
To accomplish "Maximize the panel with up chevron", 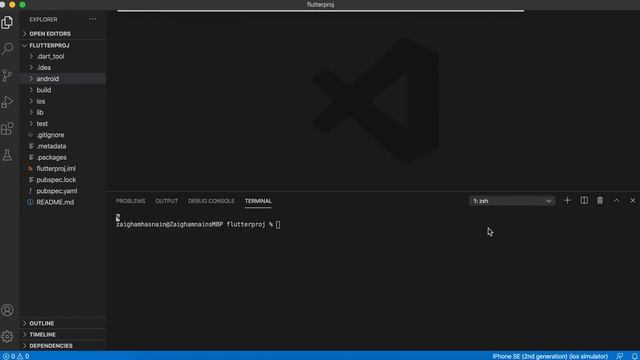I will 616,200.
